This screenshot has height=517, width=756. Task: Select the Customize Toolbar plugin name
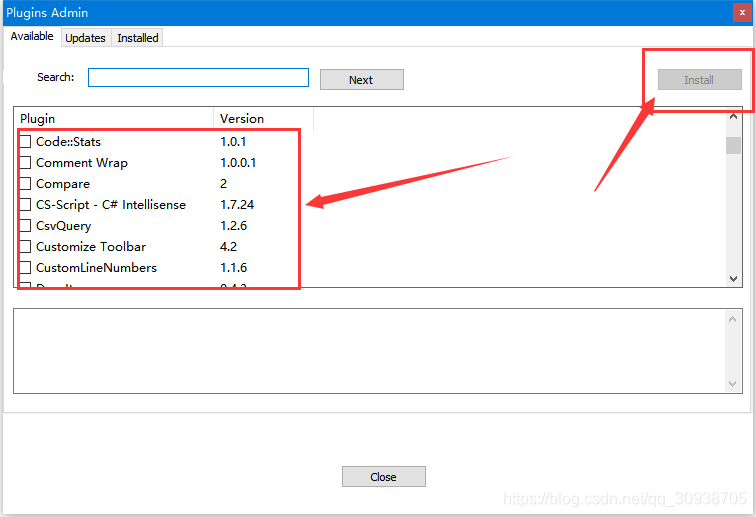[x=91, y=247]
